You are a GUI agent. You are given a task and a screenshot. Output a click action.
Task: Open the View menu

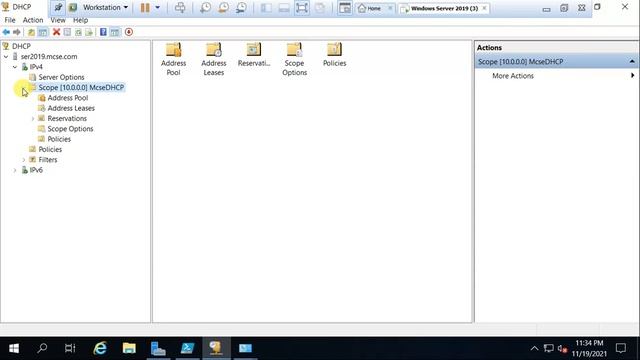[x=58, y=20]
